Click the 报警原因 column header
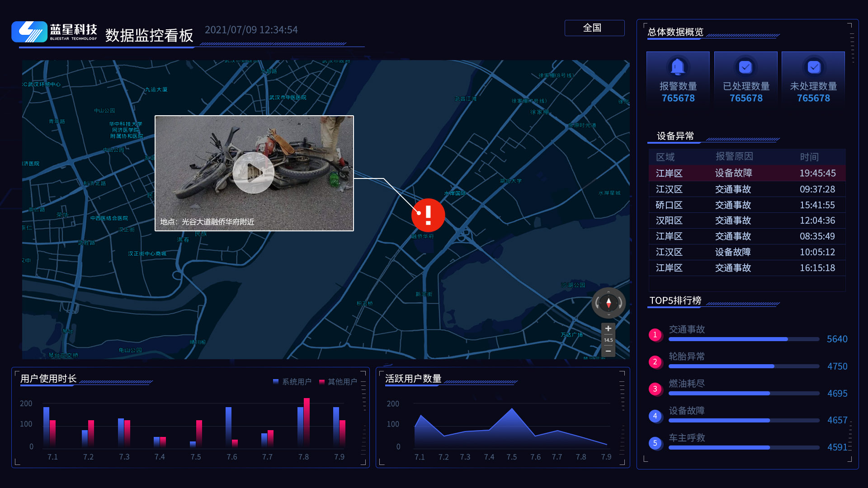The height and width of the screenshot is (488, 868). pos(734,156)
